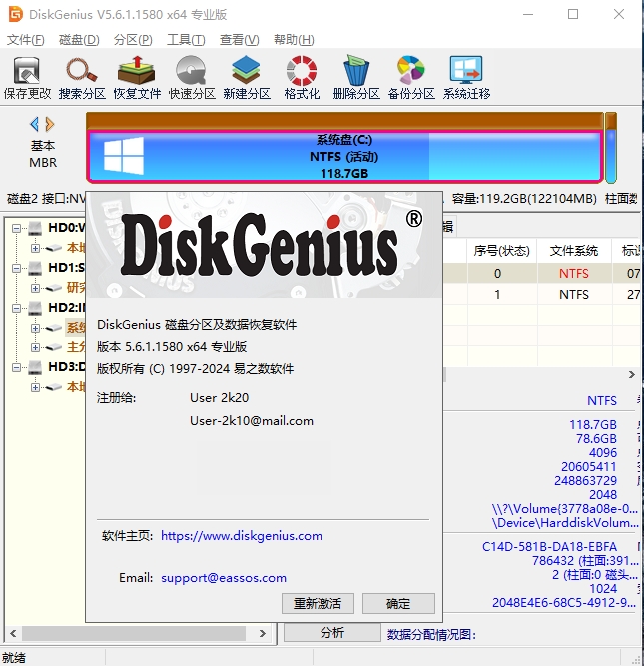The width and height of the screenshot is (644, 666).
Task: Click the 248863729 sector count value
Action: pos(585,481)
